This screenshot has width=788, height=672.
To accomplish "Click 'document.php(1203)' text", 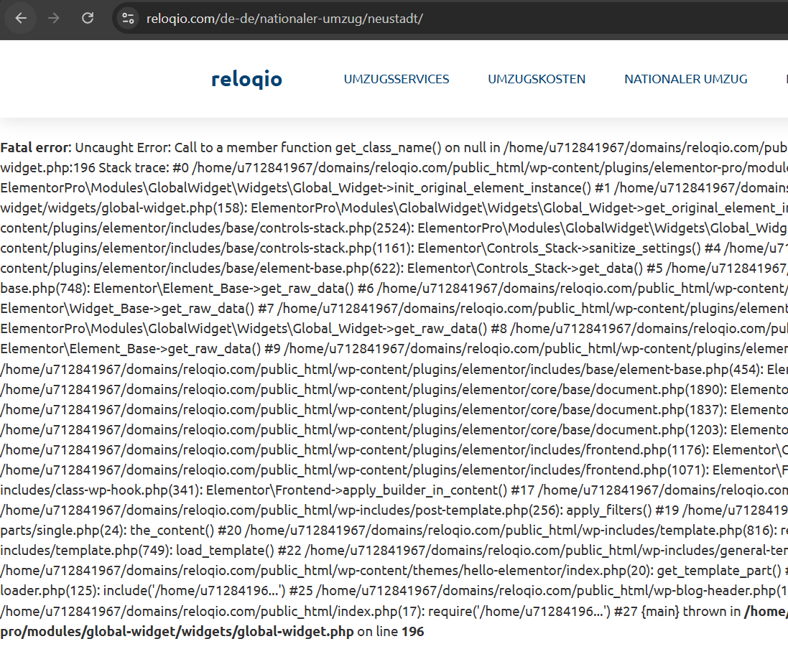I will [661, 429].
